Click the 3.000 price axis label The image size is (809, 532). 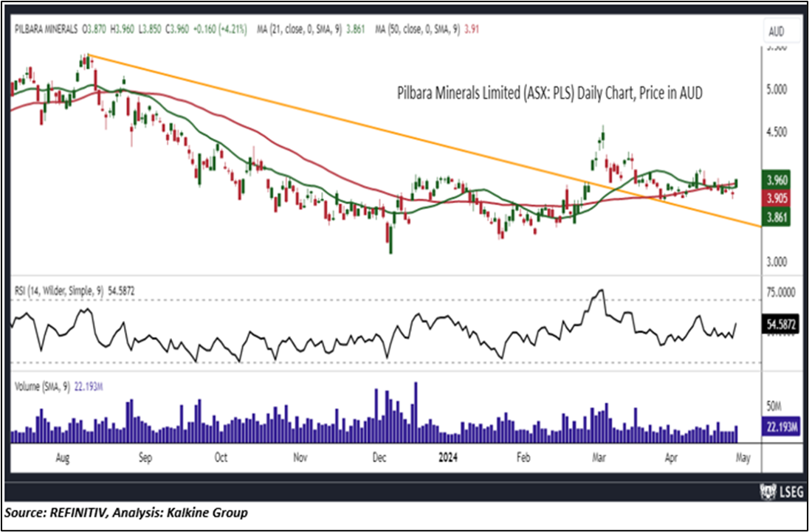coord(776,262)
